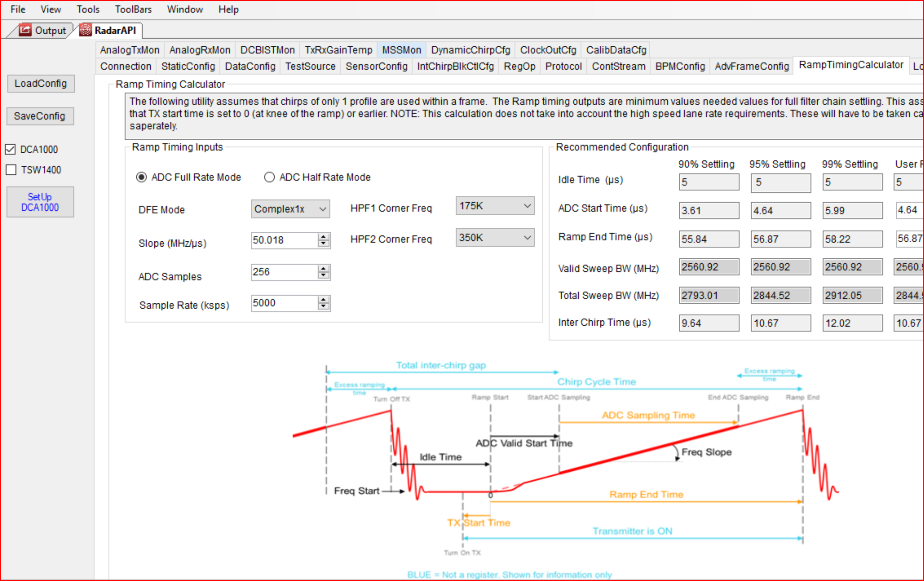Click the RadarAPI tab icon

point(85,30)
